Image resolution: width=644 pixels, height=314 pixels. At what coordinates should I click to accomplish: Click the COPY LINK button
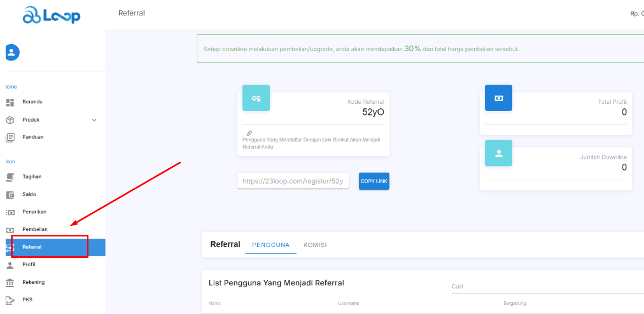coord(374,181)
